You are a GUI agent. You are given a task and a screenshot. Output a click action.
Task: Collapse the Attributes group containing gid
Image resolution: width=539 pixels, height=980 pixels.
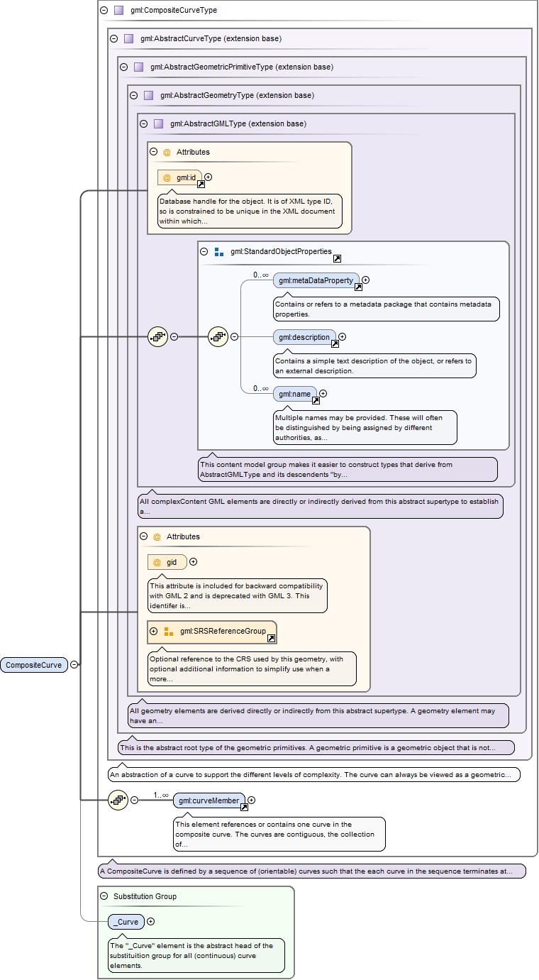coord(143,536)
